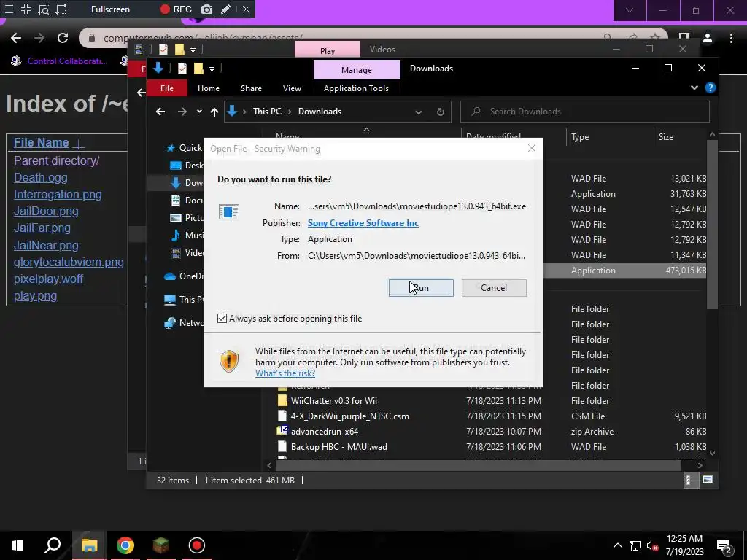Close the Security Warning dialog with X
Viewport: 747px width, 560px height.
tap(532, 149)
